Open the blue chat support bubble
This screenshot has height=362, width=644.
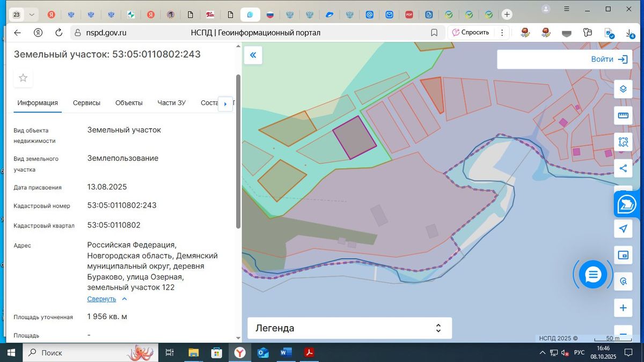(592, 275)
